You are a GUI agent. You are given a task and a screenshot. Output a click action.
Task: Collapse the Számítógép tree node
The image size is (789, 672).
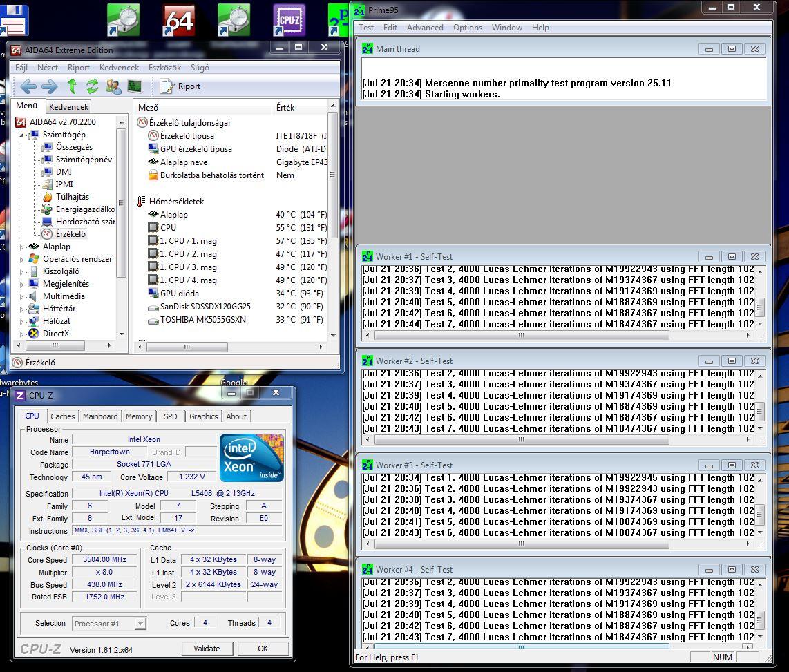pyautogui.click(x=21, y=135)
